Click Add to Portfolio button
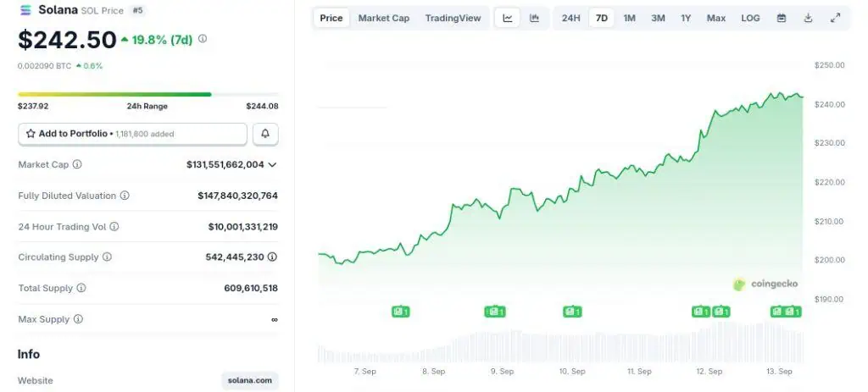Image resolution: width=868 pixels, height=392 pixels. pyautogui.click(x=133, y=134)
